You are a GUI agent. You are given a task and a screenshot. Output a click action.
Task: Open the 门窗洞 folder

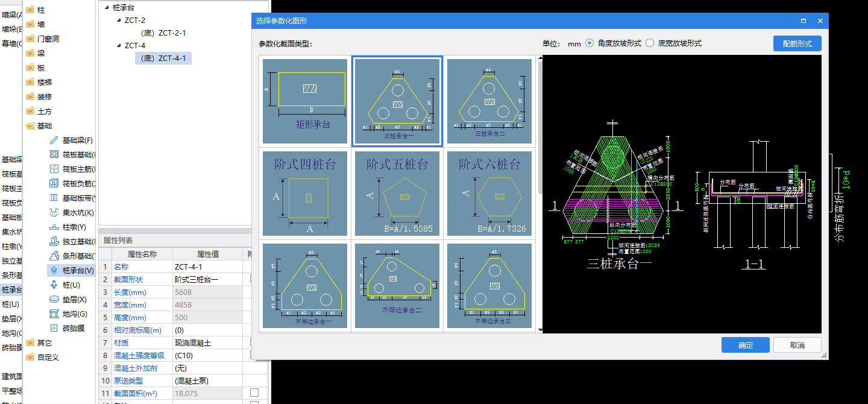click(x=30, y=39)
